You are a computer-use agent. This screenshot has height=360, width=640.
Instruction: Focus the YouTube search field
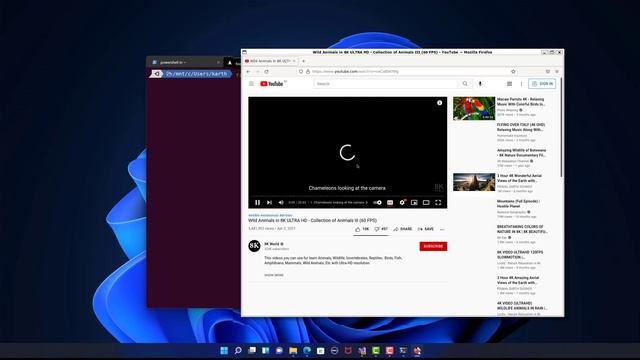[386, 84]
